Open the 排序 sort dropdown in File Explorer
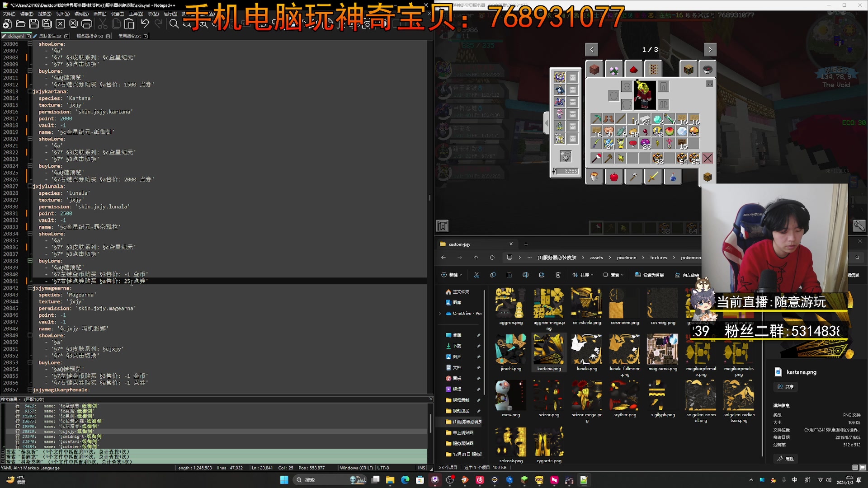This screenshot has width=868, height=488. pyautogui.click(x=583, y=275)
